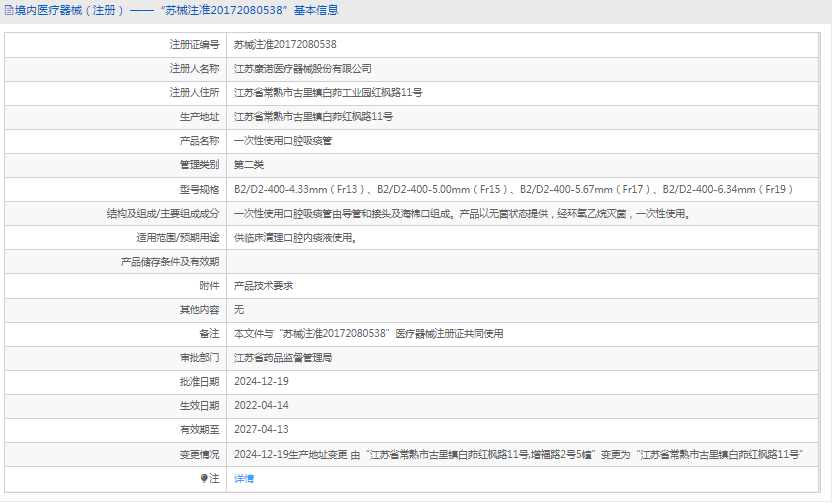Click the model specification value starting B2/D2-400-4.33mm
This screenshot has width=832, height=504.
514,189
